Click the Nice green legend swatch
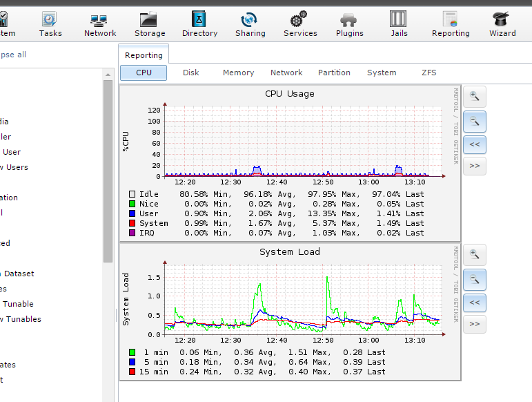Viewport: 532px width, 402px height. pyautogui.click(x=132, y=204)
